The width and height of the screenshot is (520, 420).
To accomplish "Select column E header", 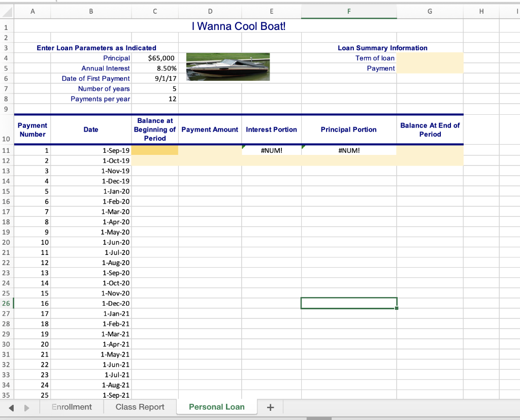I will (272, 11).
